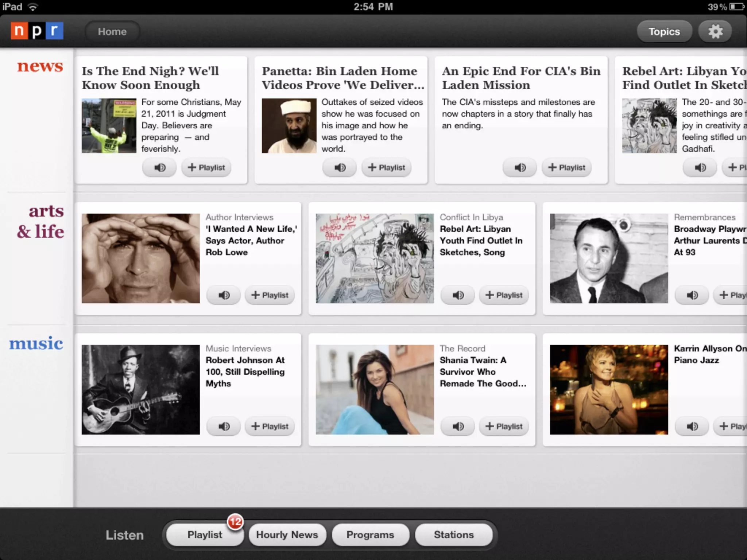Switch to Hourly News tab
Image resolution: width=747 pixels, height=560 pixels.
coord(287,535)
